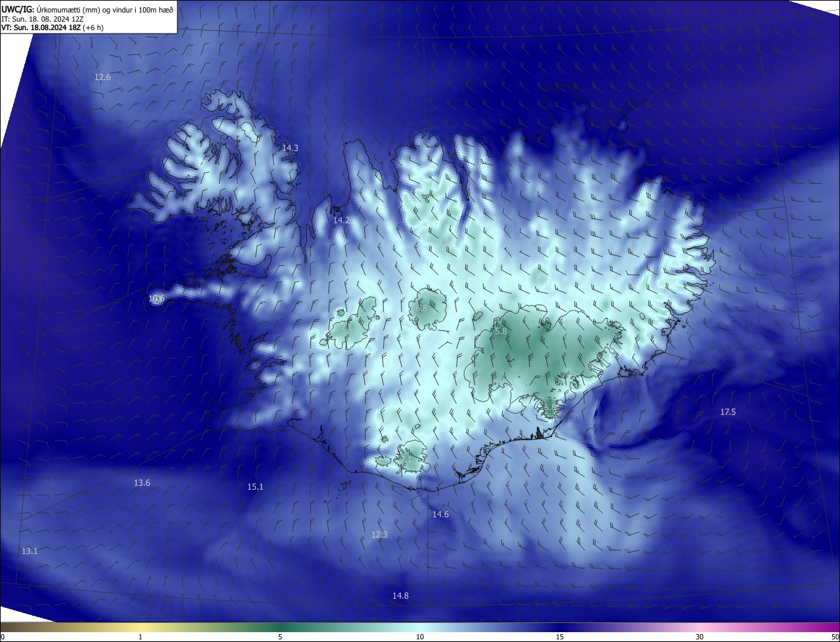This screenshot has height=642, width=840.
Task: Click the 14.6 value label
Action: point(440,515)
